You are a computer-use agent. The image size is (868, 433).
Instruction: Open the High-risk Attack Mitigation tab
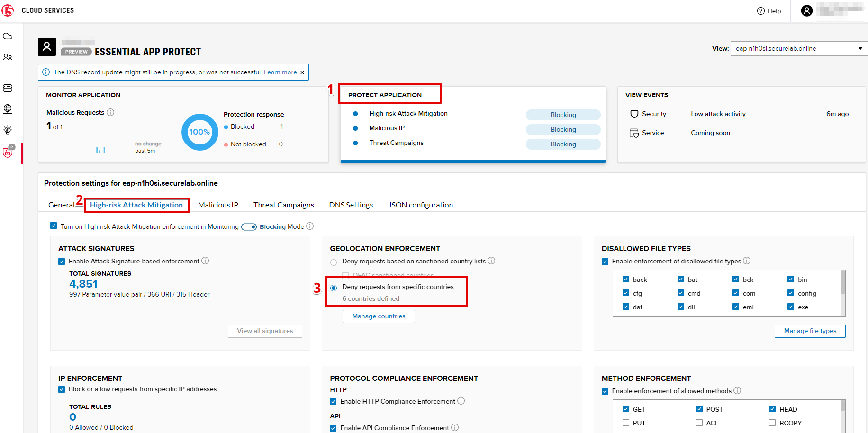136,205
